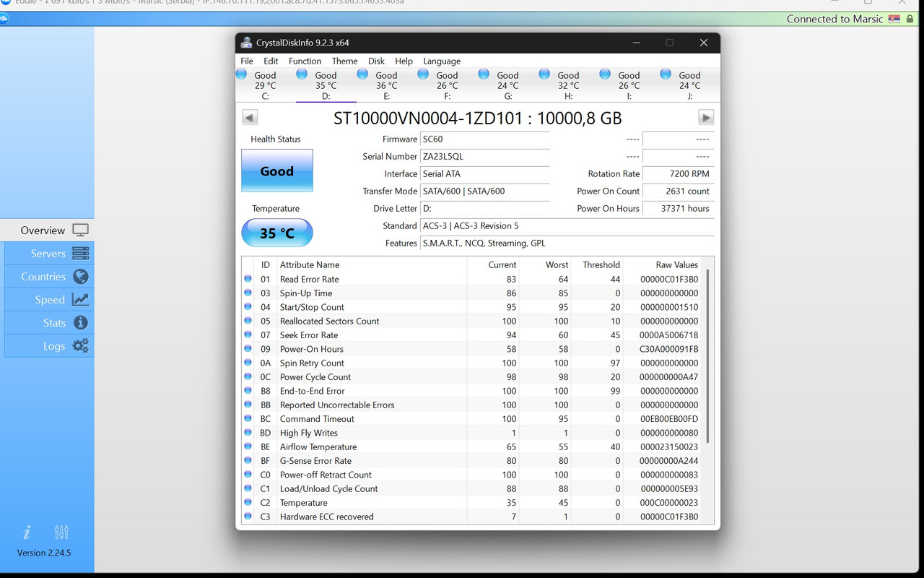Click raw value 000C00000023 for Temperature
924x578 pixels.
pos(669,503)
